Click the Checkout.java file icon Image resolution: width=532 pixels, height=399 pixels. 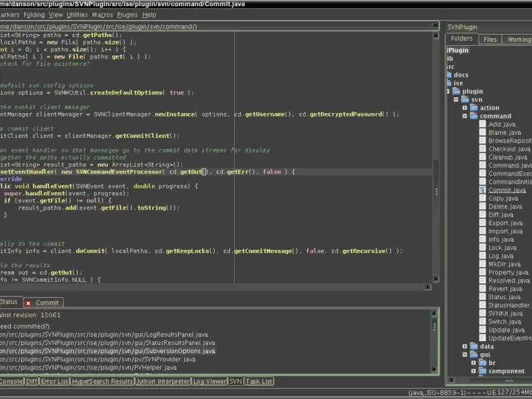coord(483,149)
